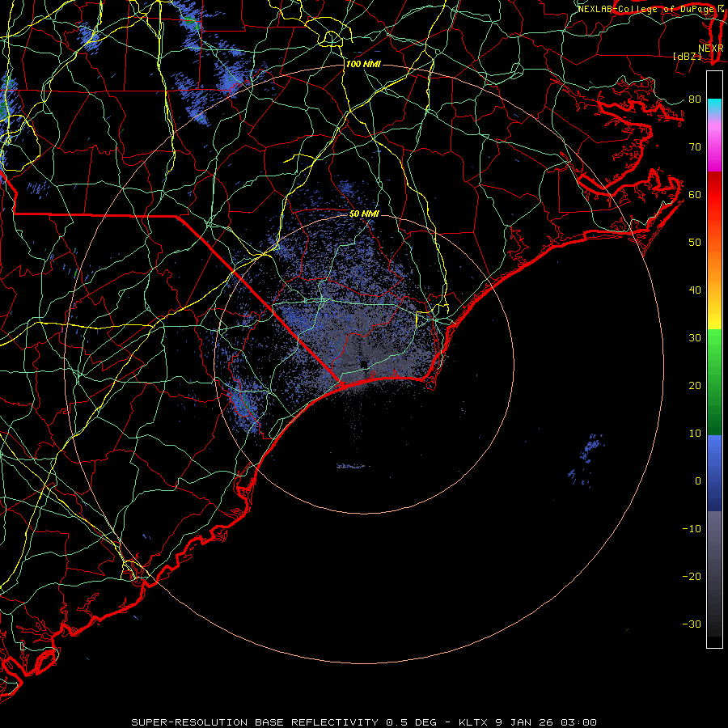Image resolution: width=728 pixels, height=728 pixels.
Task: Click the 60 dBZ scale label
Action: pyautogui.click(x=695, y=194)
